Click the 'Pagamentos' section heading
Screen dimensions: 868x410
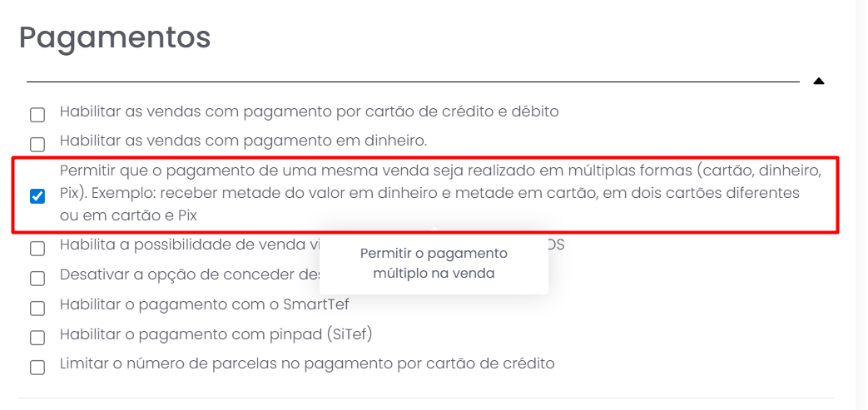(115, 37)
